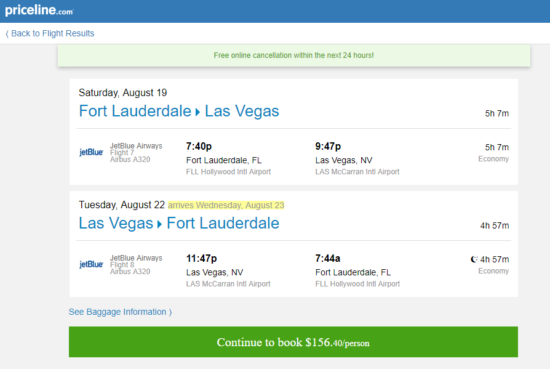The width and height of the screenshot is (550, 369).
Task: Click the JetBlue Airways Flight 7 details text
Action: pos(136,153)
